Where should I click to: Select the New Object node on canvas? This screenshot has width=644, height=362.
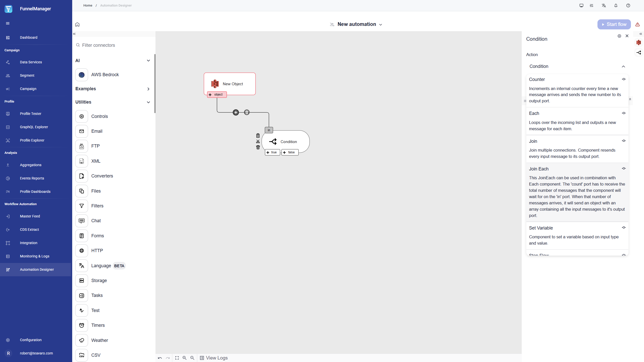tap(230, 84)
